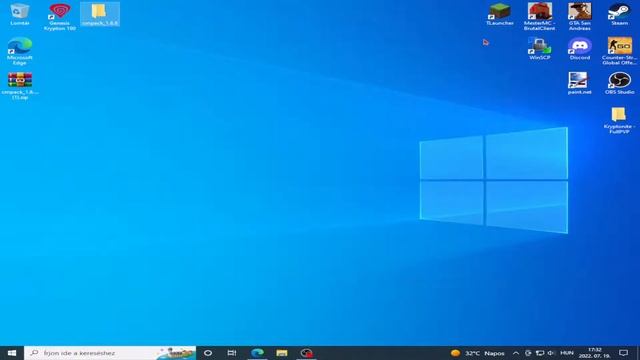Open the volume control tray icon
The height and width of the screenshot is (360, 640).
pyautogui.click(x=551, y=353)
